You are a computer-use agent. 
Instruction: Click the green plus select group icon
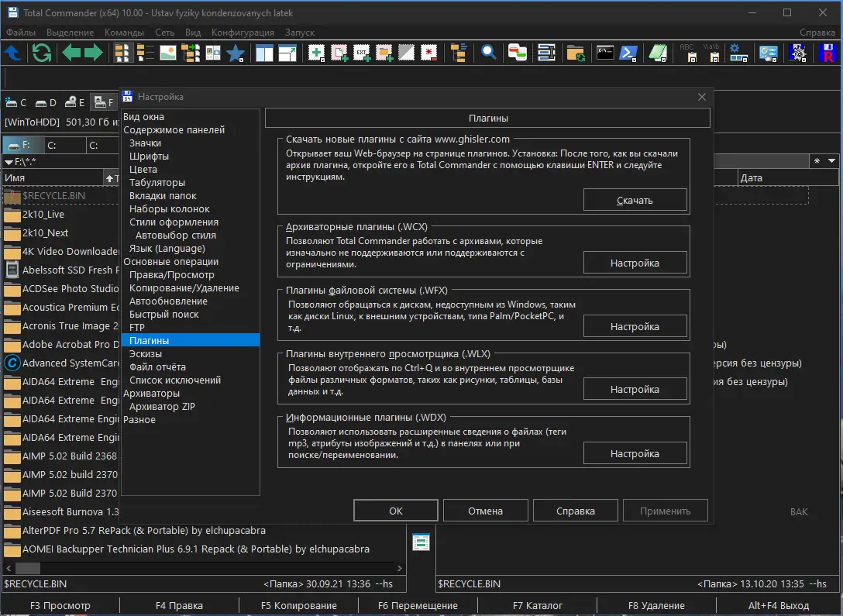316,53
